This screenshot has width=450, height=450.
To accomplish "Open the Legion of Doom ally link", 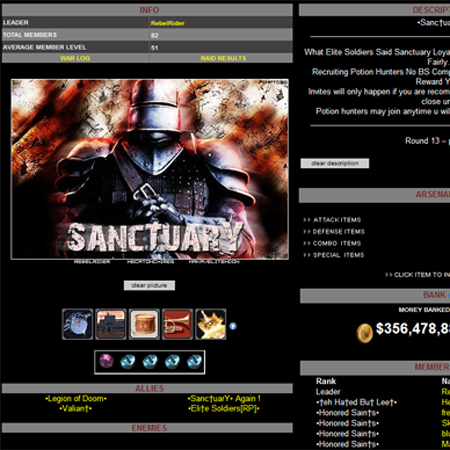I will tap(76, 399).
